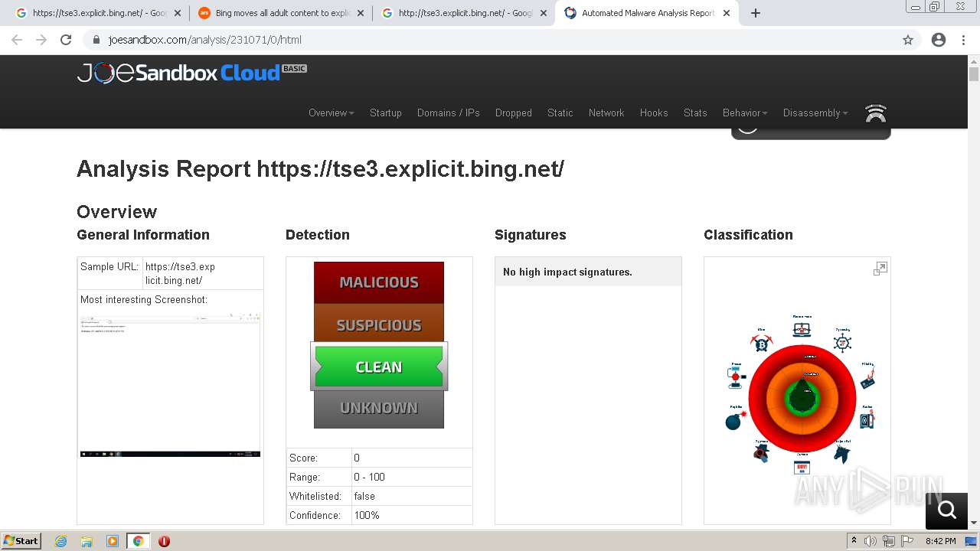
Task: Click the UNKNOWN detection level
Action: [x=379, y=409]
